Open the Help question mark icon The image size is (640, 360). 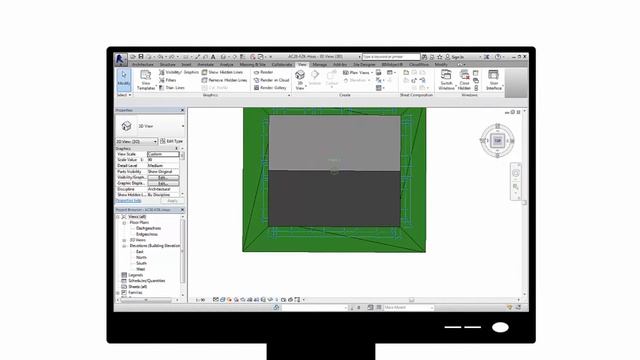[x=498, y=57]
